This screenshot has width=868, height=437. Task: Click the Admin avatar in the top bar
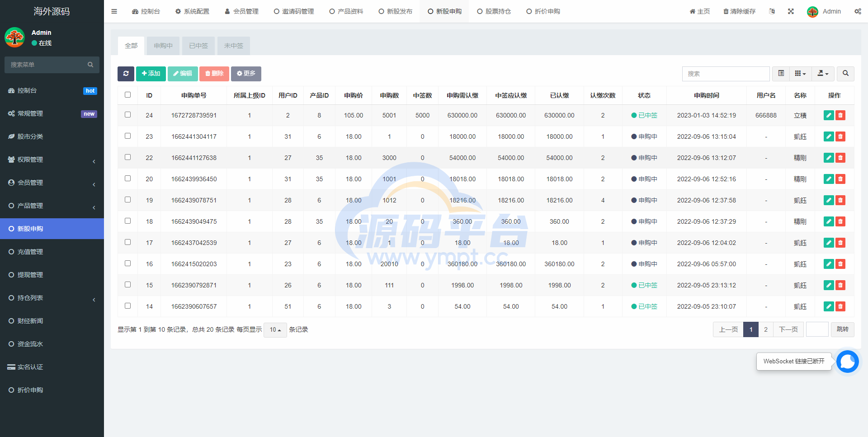[x=812, y=12]
